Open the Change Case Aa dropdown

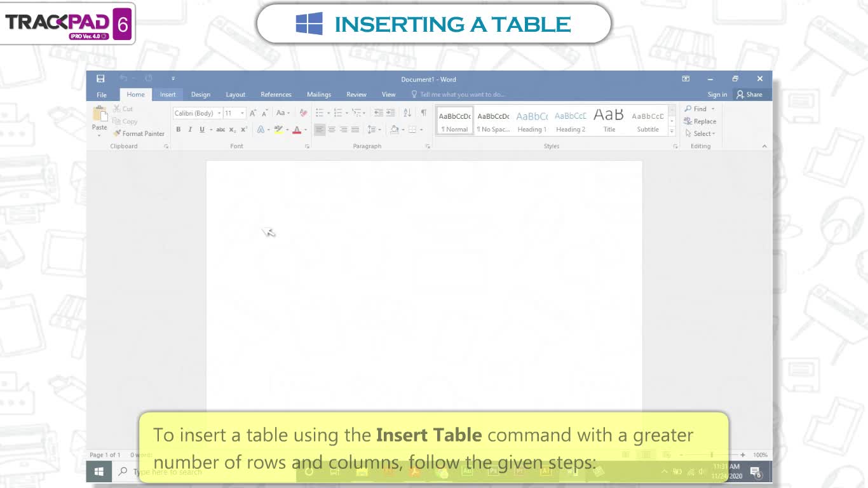coord(283,113)
